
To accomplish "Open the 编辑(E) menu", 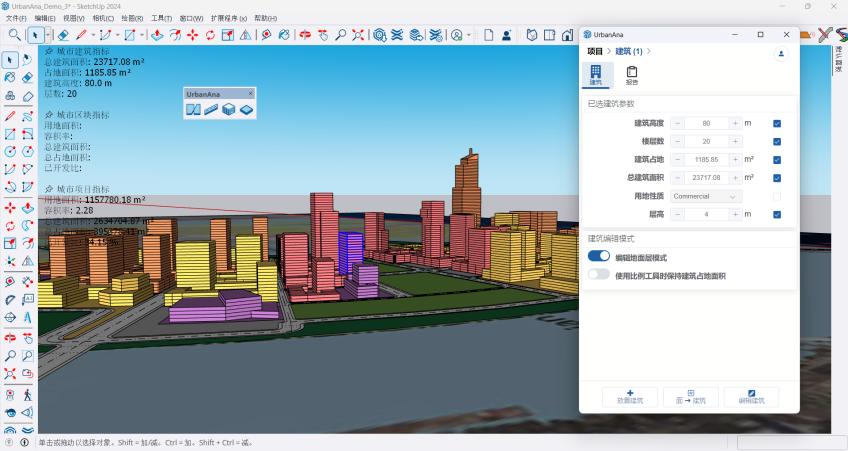I will (45, 18).
